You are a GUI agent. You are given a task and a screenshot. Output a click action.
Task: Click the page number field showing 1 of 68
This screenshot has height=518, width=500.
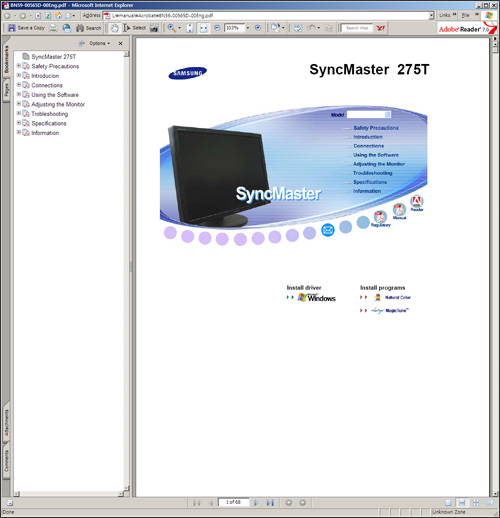pyautogui.click(x=233, y=502)
